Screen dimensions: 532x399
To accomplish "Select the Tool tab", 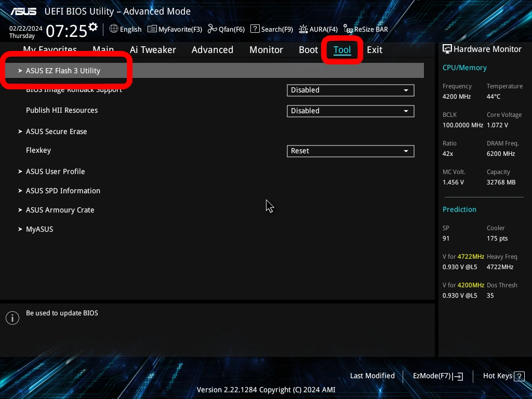I will point(342,50).
